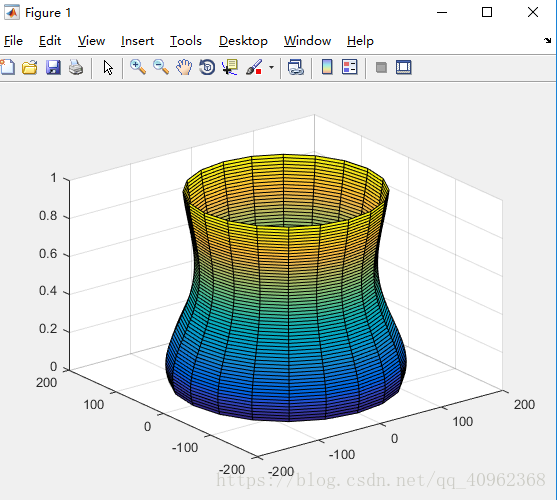The image size is (557, 500).
Task: Enable the Rotate 3D tool
Action: (x=207, y=67)
